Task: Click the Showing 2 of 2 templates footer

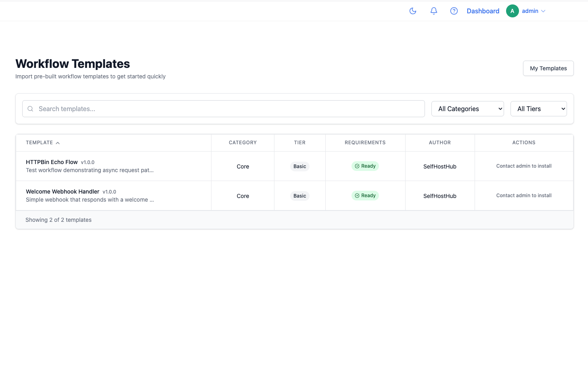Action: pos(59,219)
